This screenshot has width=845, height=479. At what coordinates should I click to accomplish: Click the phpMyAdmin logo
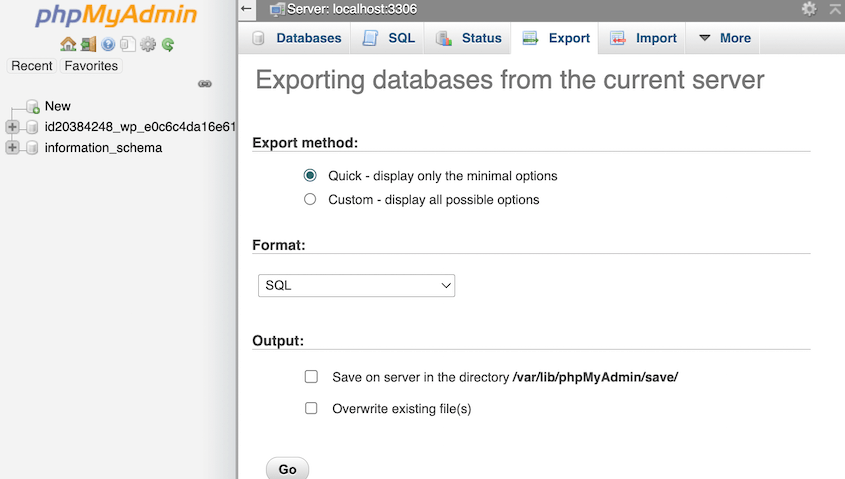click(x=116, y=15)
